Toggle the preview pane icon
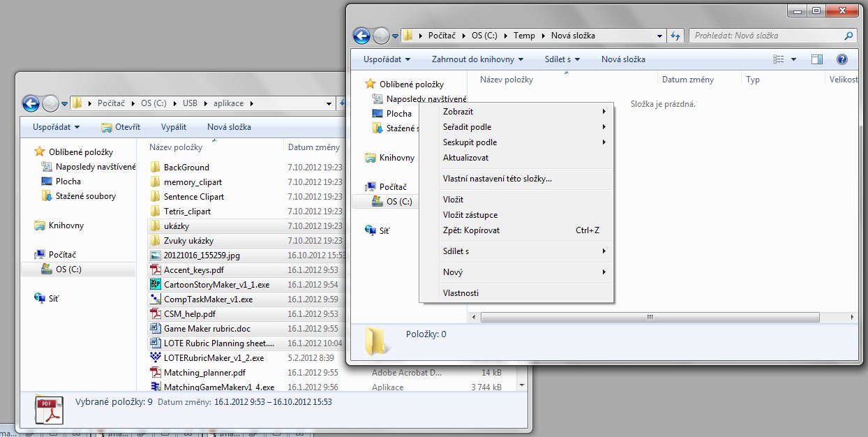 (817, 60)
